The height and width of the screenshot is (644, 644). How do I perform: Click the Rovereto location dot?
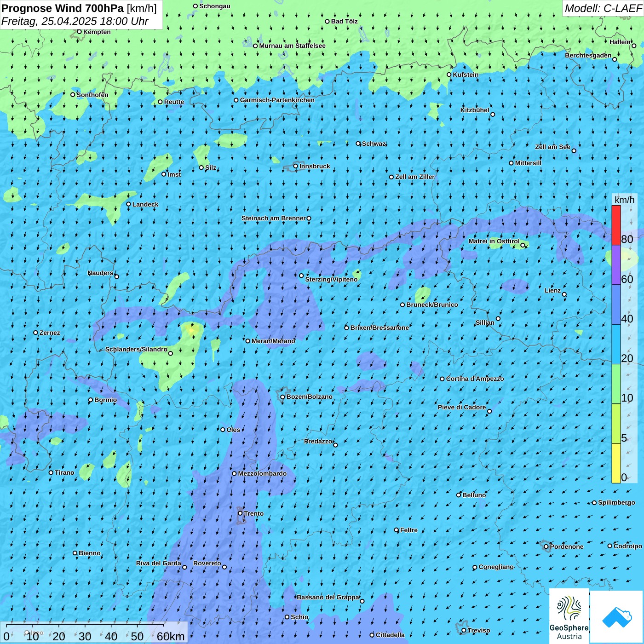[224, 567]
